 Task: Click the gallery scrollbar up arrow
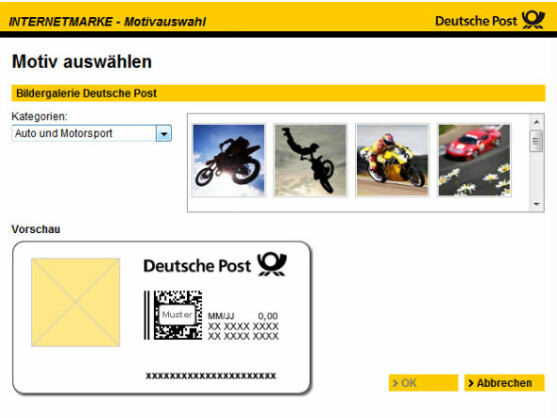(536, 122)
